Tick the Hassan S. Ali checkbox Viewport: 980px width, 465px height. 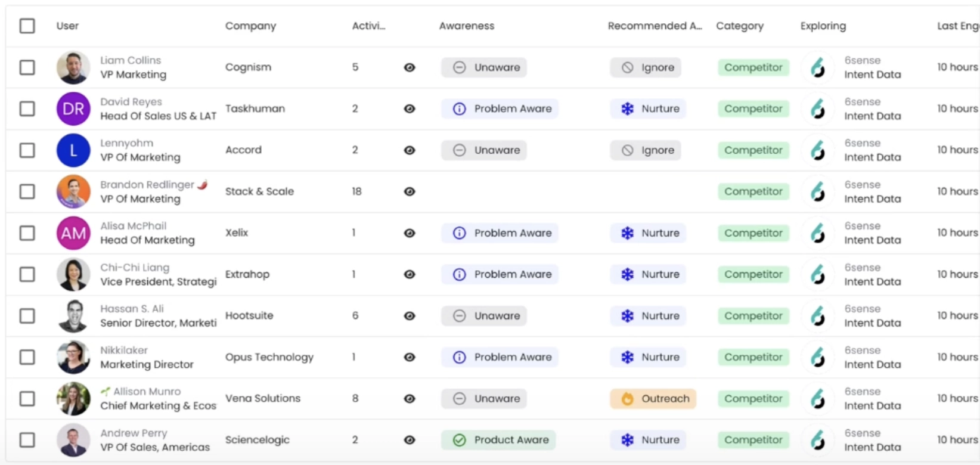pyautogui.click(x=27, y=316)
